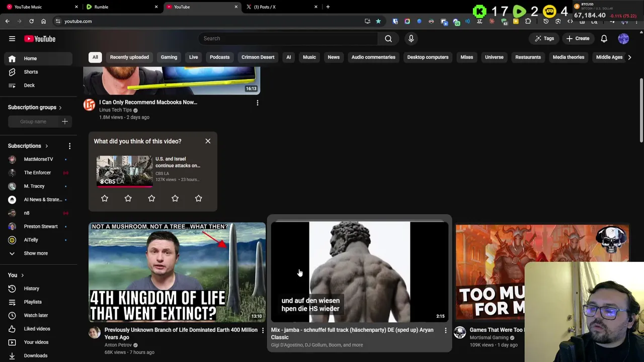The image size is (644, 362).
Task: Open the 4th Kingdom of Life thumbnail
Action: tap(177, 272)
